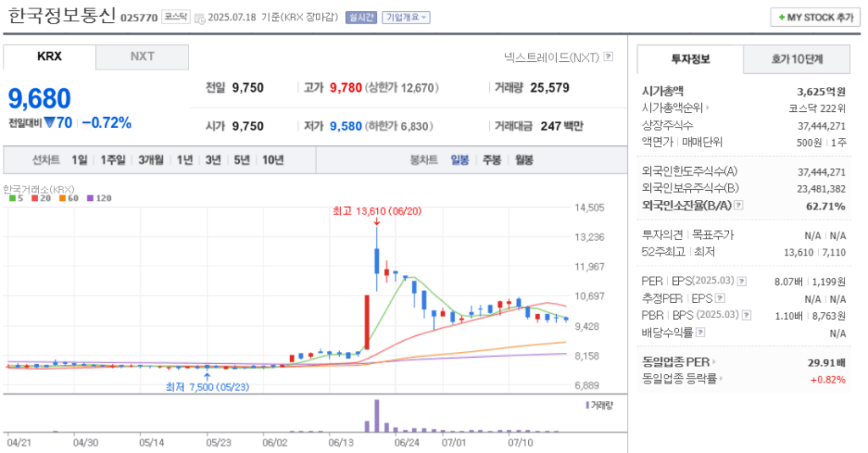The image size is (868, 453).
Task: Select the 일봉 daily candle chart
Action: pos(459,160)
